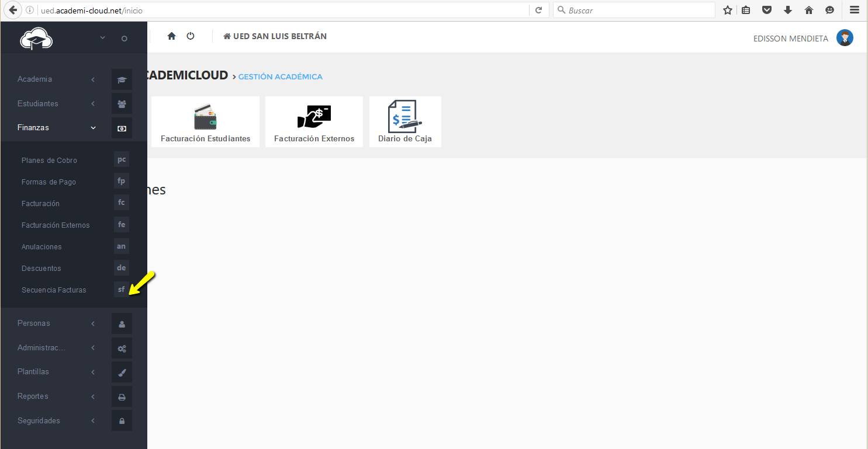Click the Seguridades lock icon
The image size is (868, 449).
pos(122,421)
